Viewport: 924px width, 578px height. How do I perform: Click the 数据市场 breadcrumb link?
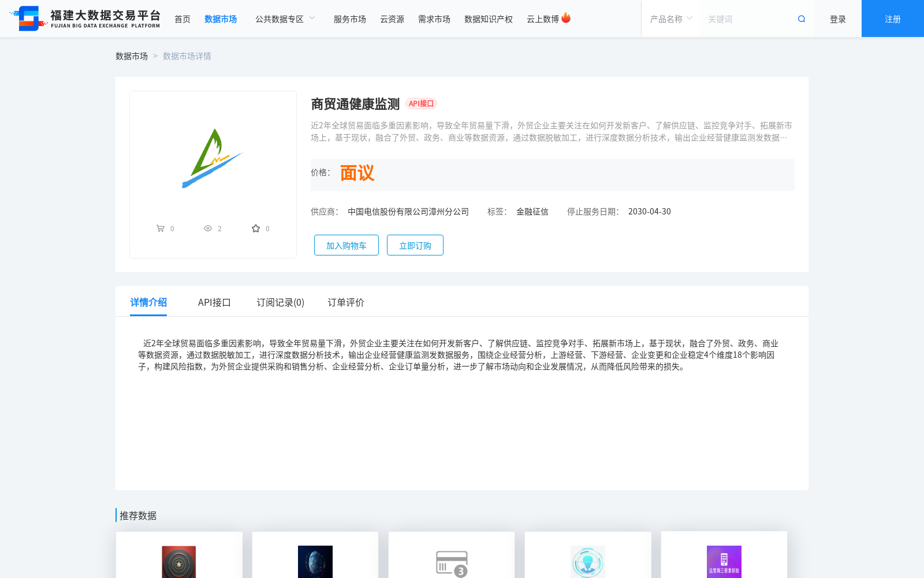(132, 56)
